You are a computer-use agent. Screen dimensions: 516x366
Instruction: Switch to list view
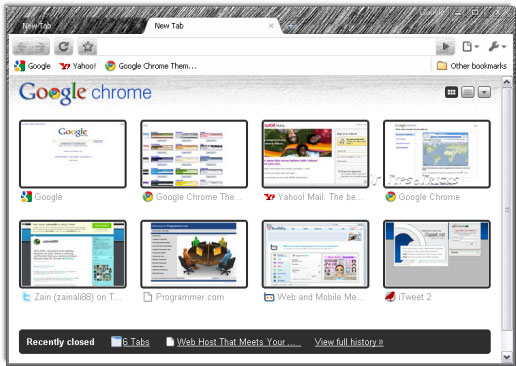coord(468,92)
